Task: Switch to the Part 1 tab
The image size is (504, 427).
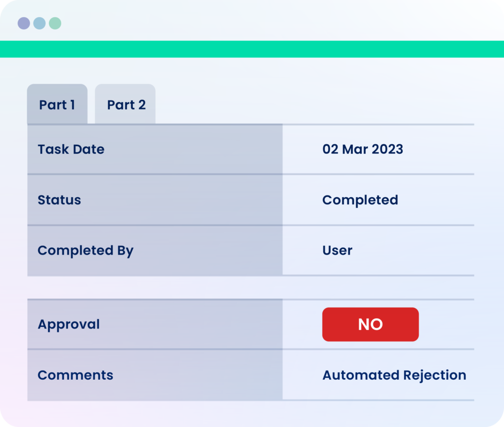Action: click(57, 104)
